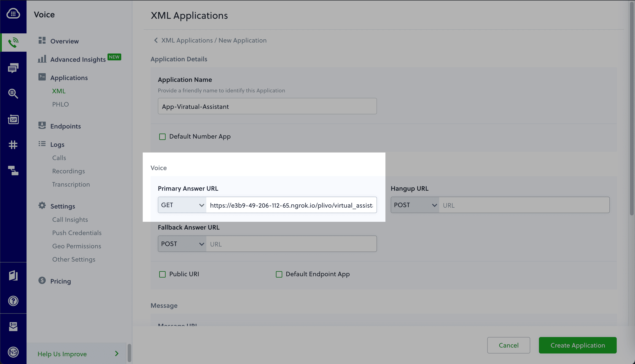Change the Hangup URL POST dropdown
This screenshot has width=635, height=364.
(414, 205)
